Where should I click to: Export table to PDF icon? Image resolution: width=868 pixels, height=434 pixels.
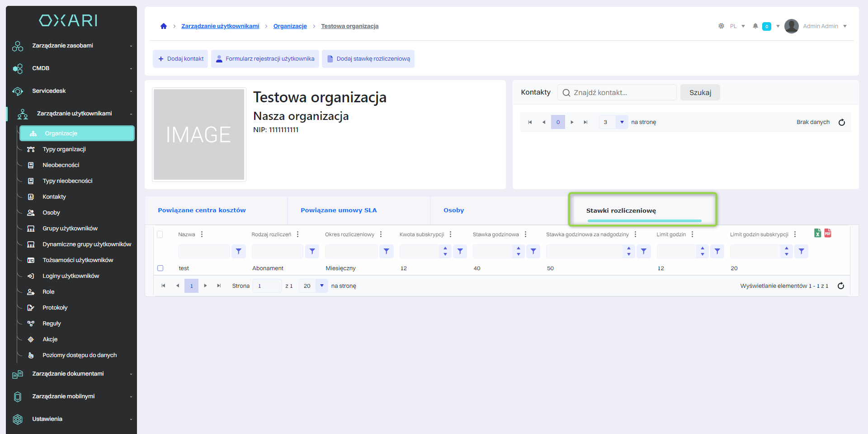[828, 233]
